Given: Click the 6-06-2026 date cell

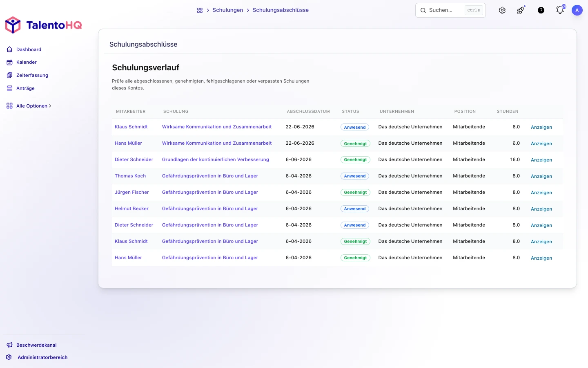Looking at the screenshot, I should (x=298, y=159).
